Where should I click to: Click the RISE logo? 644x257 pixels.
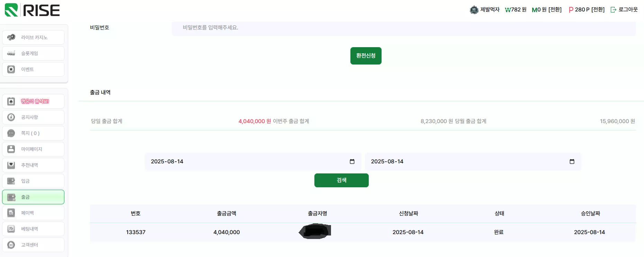(32, 10)
